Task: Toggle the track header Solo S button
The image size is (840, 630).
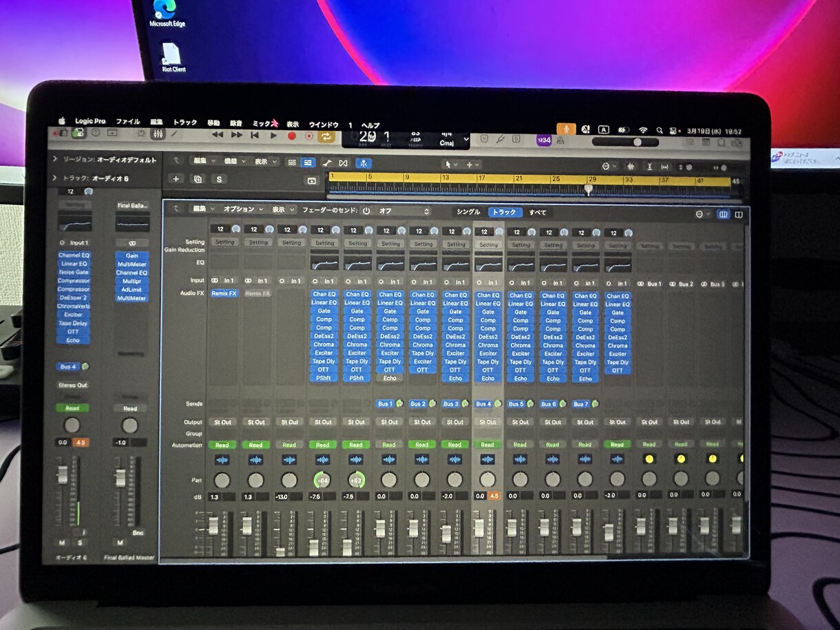Action: [x=220, y=179]
